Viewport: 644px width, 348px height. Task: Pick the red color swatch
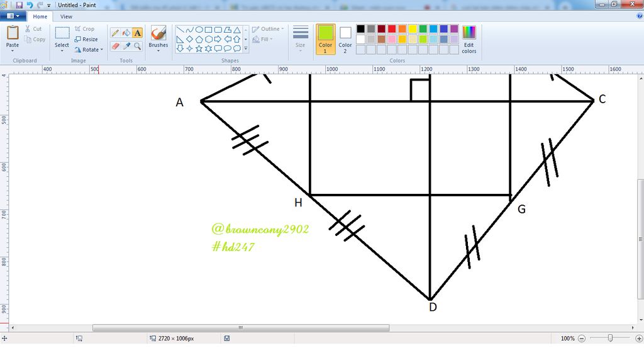point(392,29)
